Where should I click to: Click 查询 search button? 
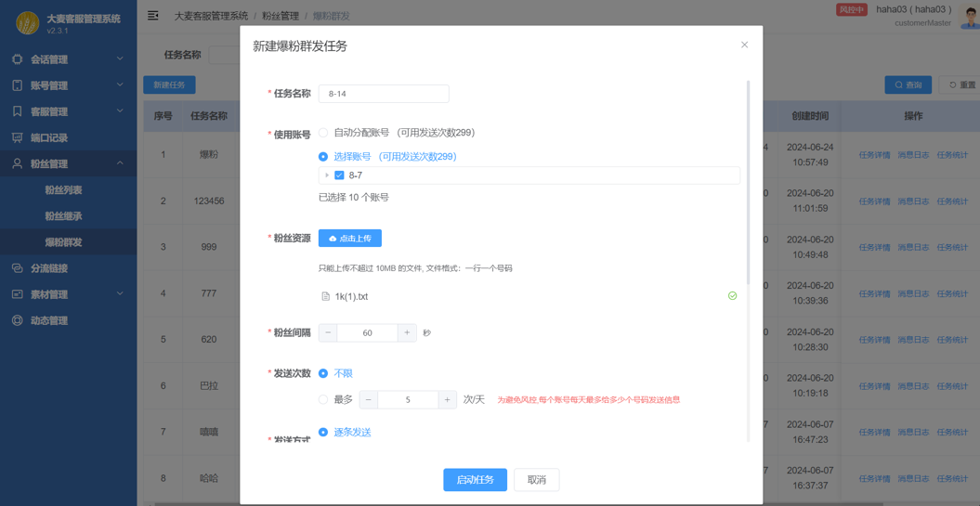point(908,85)
